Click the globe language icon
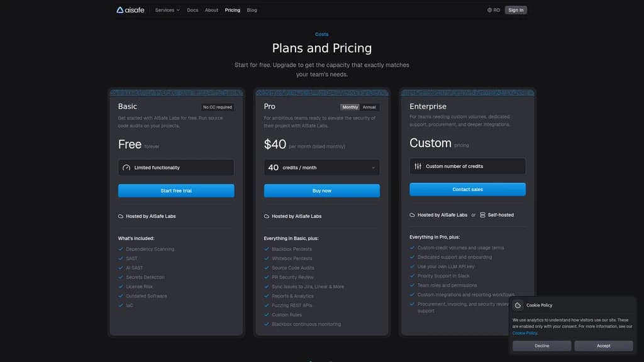Image resolution: width=644 pixels, height=362 pixels. pos(489,10)
